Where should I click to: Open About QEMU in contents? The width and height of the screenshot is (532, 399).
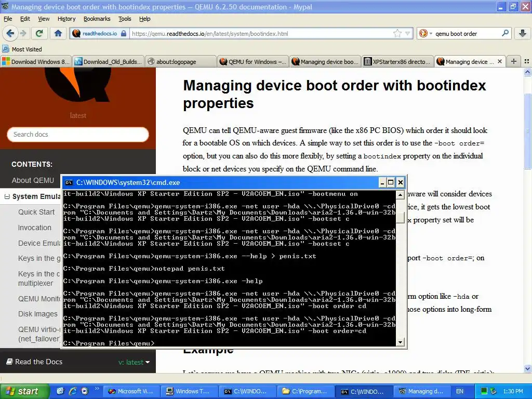click(33, 180)
